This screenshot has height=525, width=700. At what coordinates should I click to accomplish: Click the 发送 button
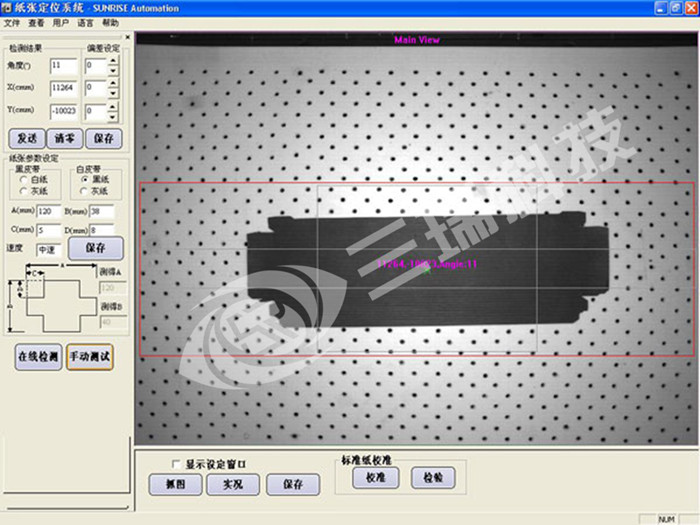(x=27, y=138)
